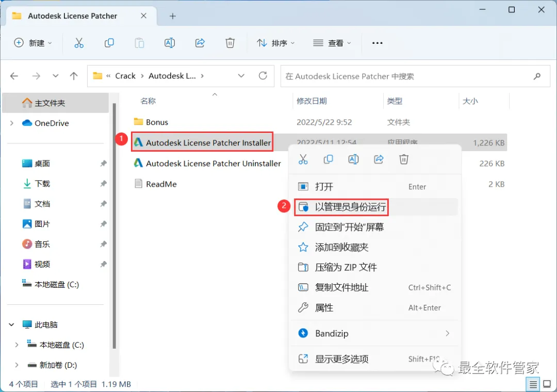Expand the OneDrive tree node
Screen dimensions: 557x392
coord(12,123)
